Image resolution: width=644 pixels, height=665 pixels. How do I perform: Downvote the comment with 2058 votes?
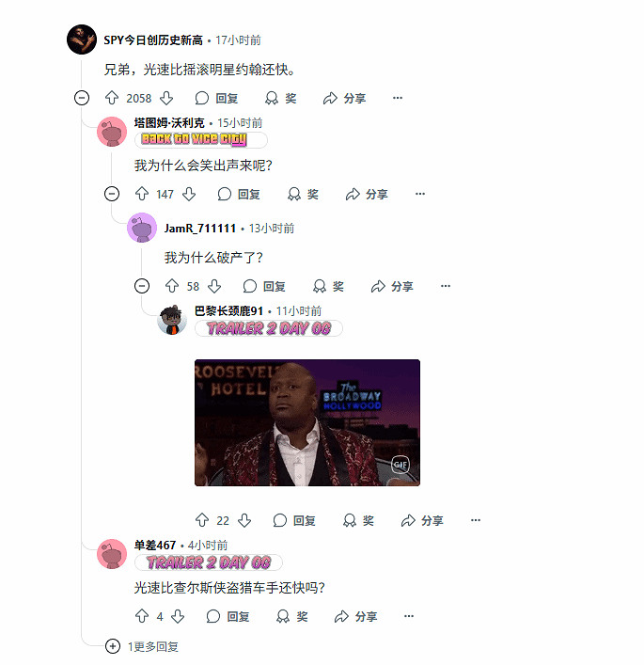pyautogui.click(x=166, y=98)
